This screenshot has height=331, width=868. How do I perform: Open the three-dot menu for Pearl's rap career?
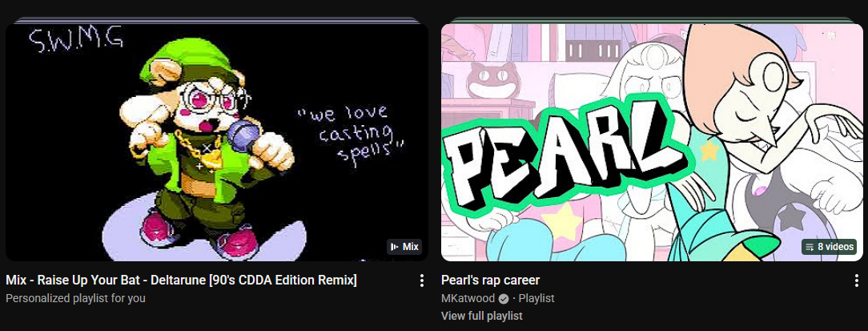(x=856, y=281)
